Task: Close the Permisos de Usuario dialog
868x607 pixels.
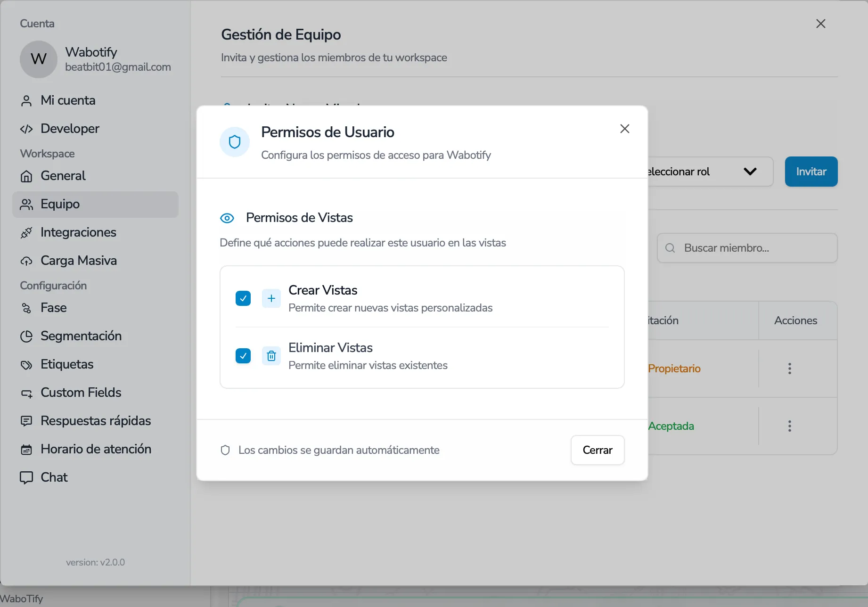Action: coord(625,129)
